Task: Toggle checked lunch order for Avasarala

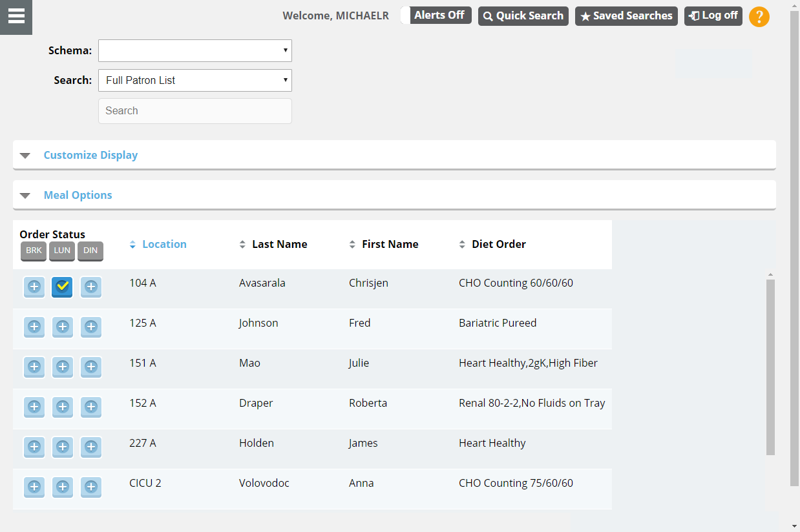Action: pos(63,287)
